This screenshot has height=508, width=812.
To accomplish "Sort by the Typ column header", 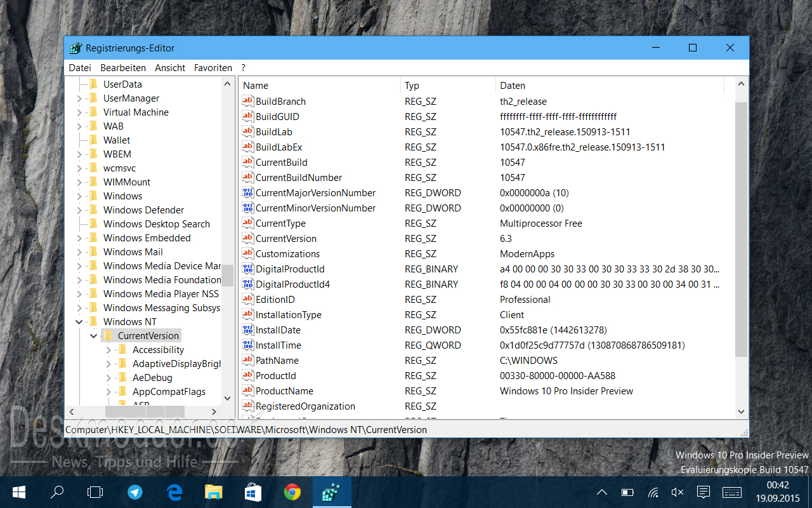I will point(448,85).
